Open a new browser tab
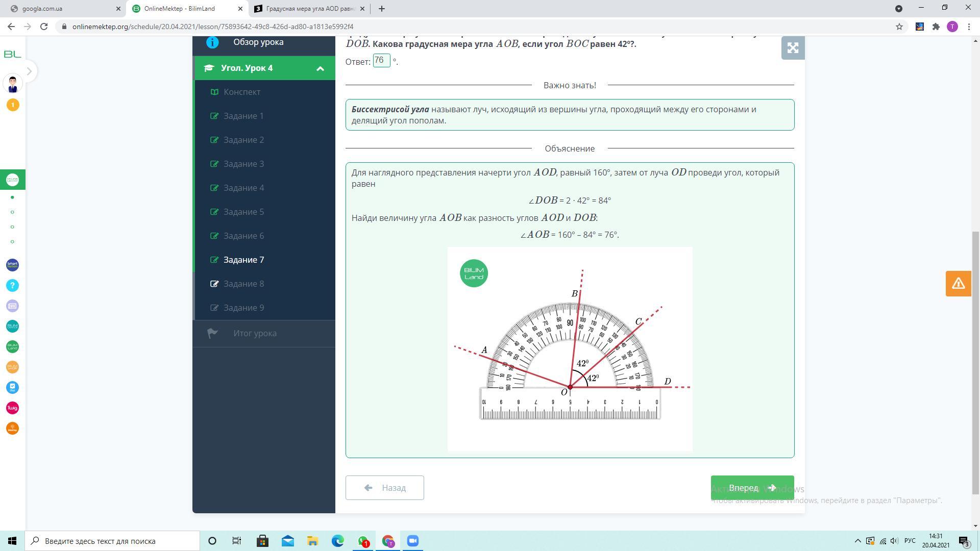 pos(381,9)
